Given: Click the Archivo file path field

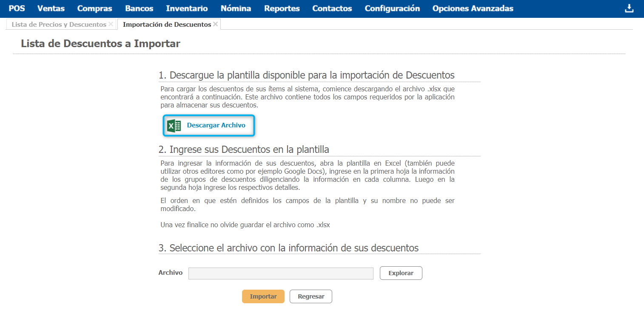Looking at the screenshot, I should 281,274.
